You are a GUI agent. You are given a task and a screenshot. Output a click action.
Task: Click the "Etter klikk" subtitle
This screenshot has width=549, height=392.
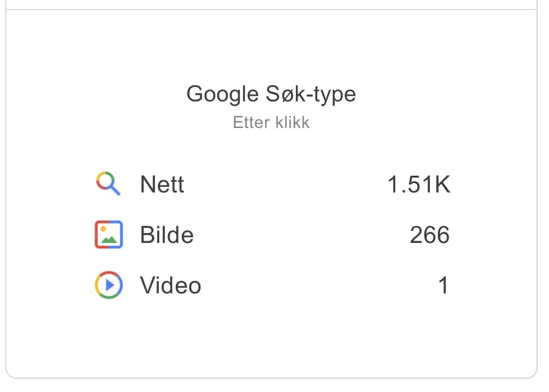pyautogui.click(x=271, y=122)
